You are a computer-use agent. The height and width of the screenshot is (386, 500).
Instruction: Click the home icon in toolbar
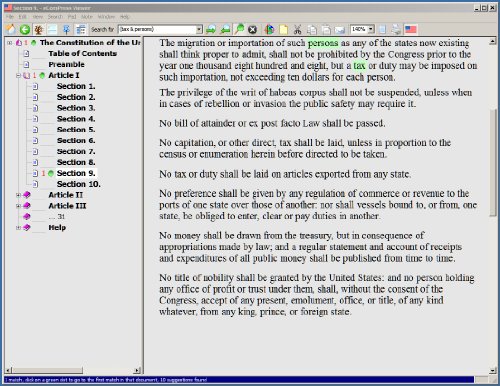[11, 29]
